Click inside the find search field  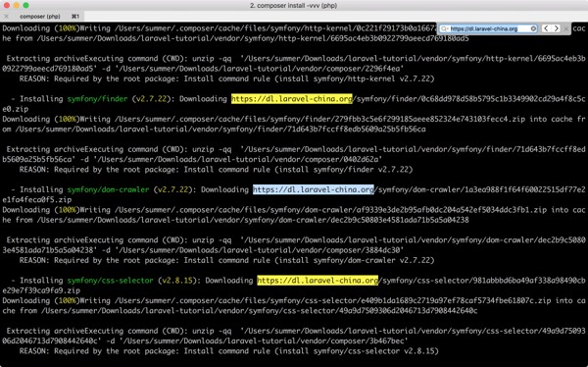click(489, 28)
